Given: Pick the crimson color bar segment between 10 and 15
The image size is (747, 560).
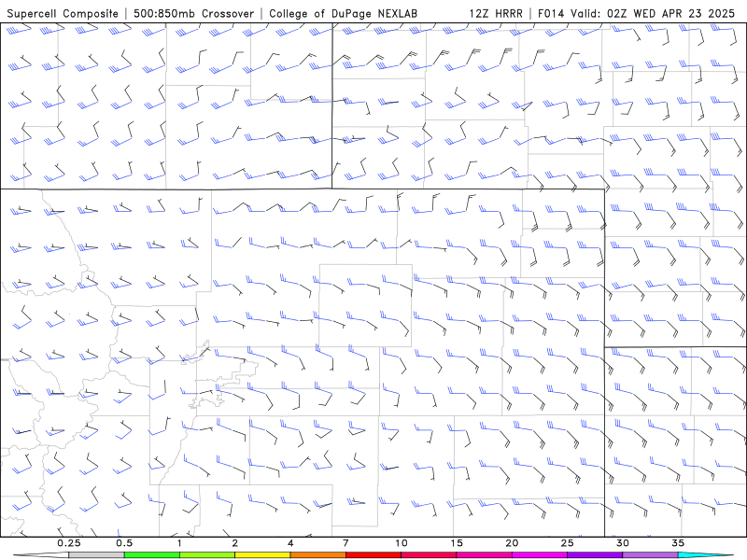Looking at the screenshot, I should (x=429, y=555).
